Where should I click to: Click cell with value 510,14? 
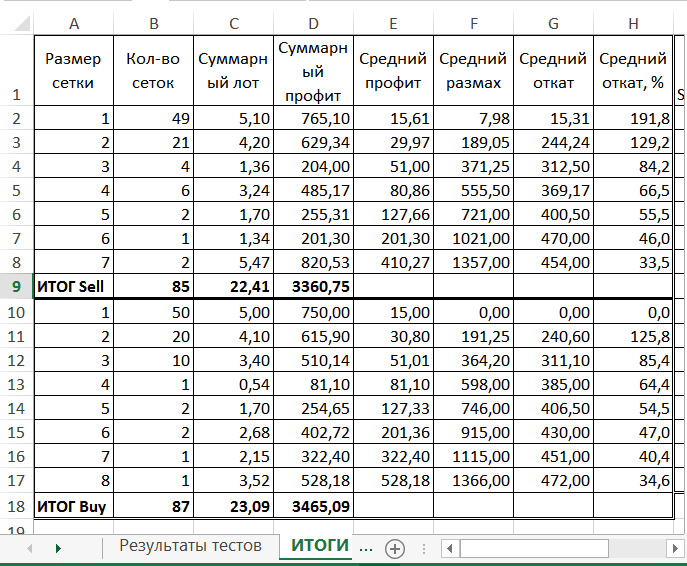coord(313,360)
